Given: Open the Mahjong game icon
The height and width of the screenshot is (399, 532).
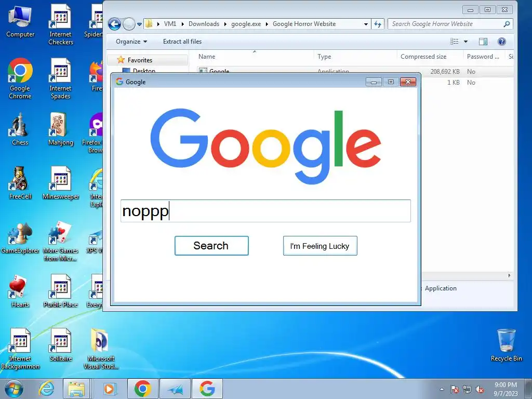Looking at the screenshot, I should point(61,129).
